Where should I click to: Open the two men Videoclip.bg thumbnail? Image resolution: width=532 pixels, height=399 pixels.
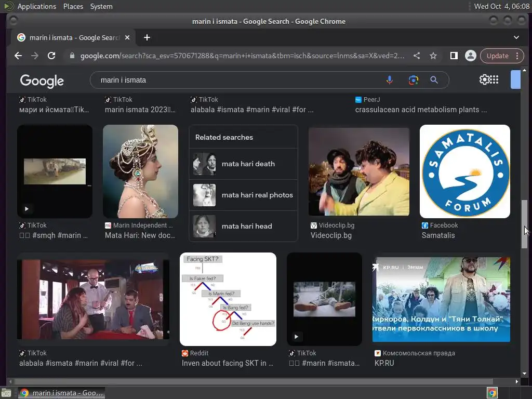359,171
